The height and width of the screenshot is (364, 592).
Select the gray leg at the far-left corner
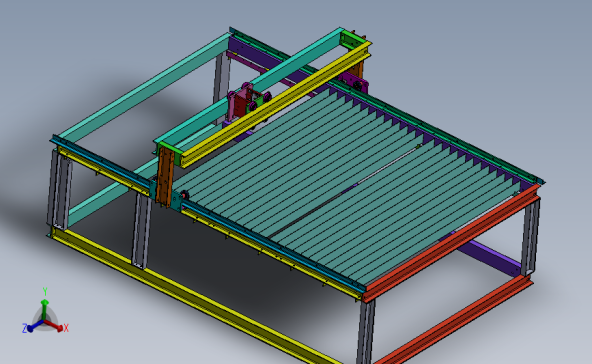[59, 189]
